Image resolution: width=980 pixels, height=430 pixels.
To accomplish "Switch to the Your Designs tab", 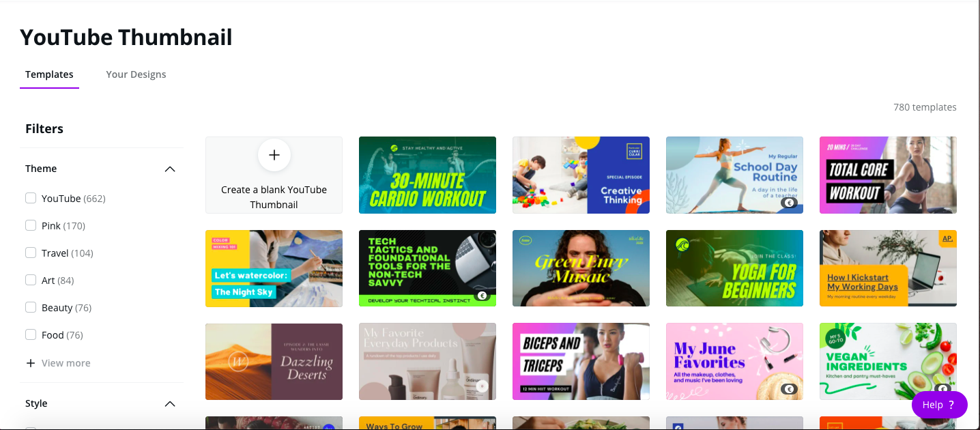I will (x=136, y=74).
